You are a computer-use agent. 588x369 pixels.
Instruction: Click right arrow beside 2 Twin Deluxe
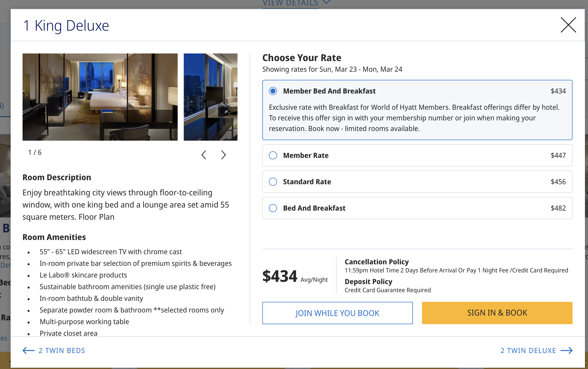(567, 350)
